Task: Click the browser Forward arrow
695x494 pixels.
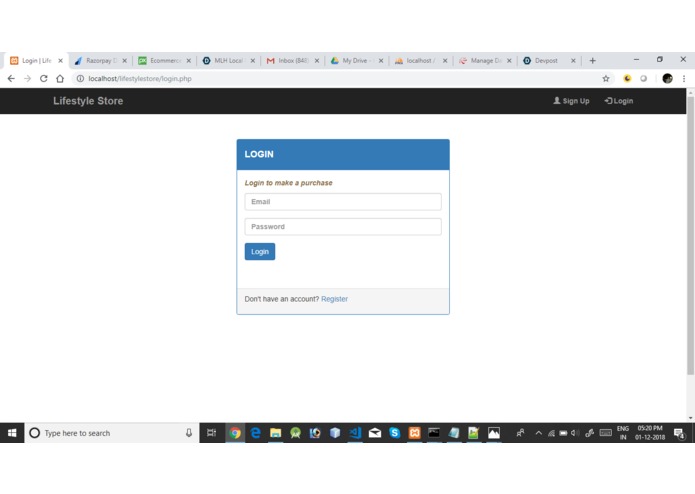Action: [27, 78]
